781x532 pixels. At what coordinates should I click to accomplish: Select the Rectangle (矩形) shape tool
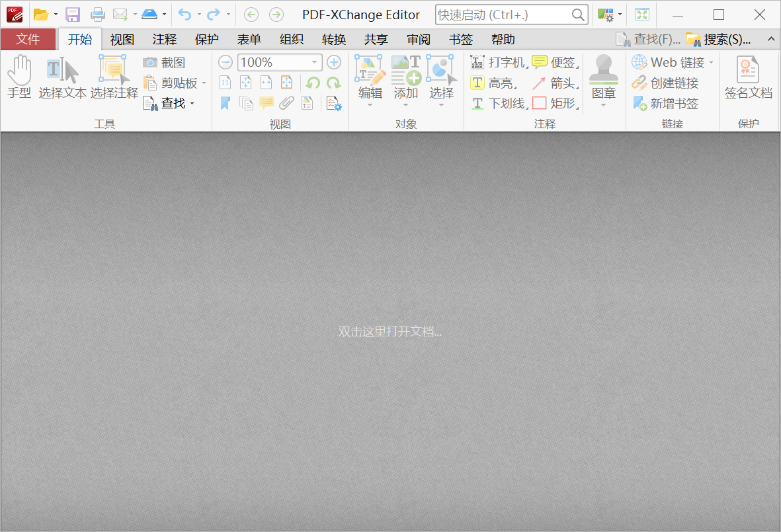coord(555,104)
